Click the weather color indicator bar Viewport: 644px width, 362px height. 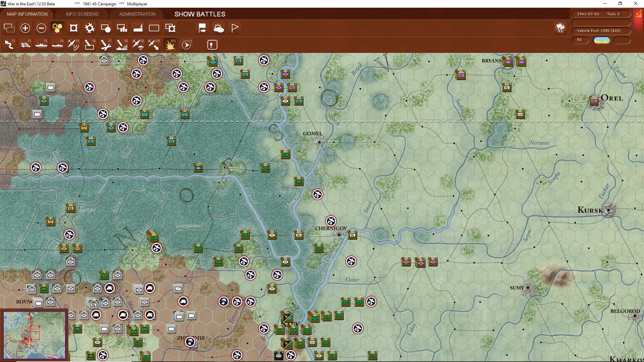602,40
